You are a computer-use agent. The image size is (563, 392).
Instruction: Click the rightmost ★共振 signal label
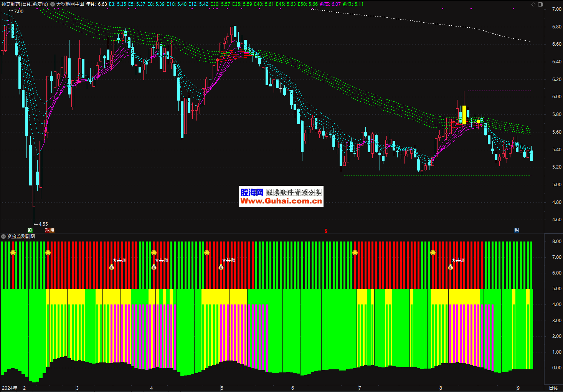click(x=458, y=260)
